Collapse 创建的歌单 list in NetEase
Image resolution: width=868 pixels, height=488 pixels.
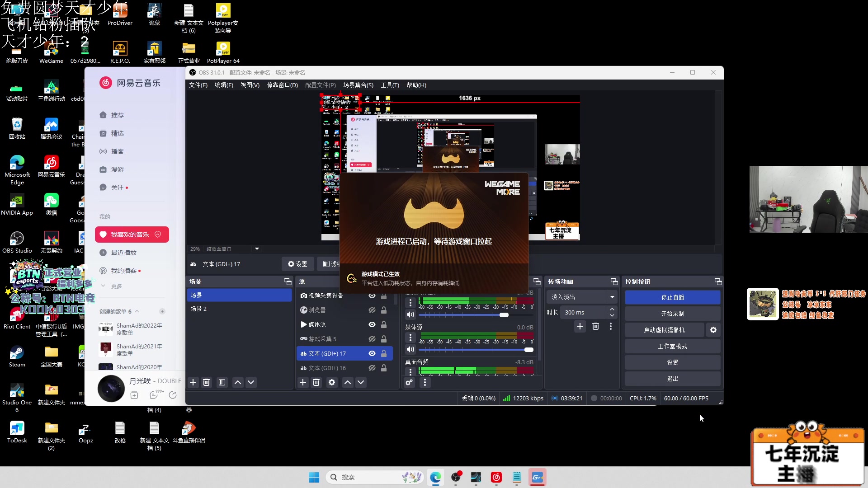click(137, 311)
